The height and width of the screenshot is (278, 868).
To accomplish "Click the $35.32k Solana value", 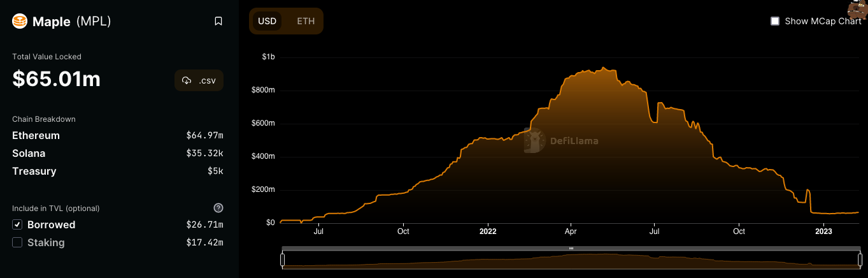I will 204,153.
